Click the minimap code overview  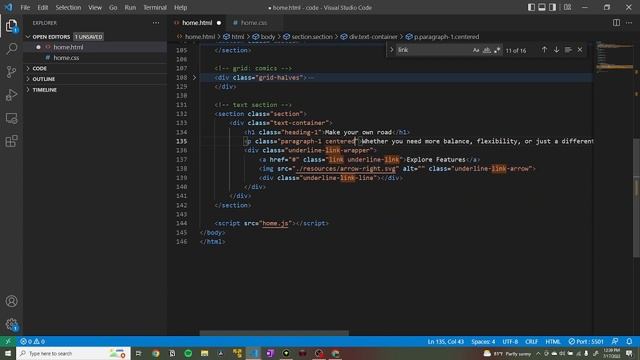point(614,57)
